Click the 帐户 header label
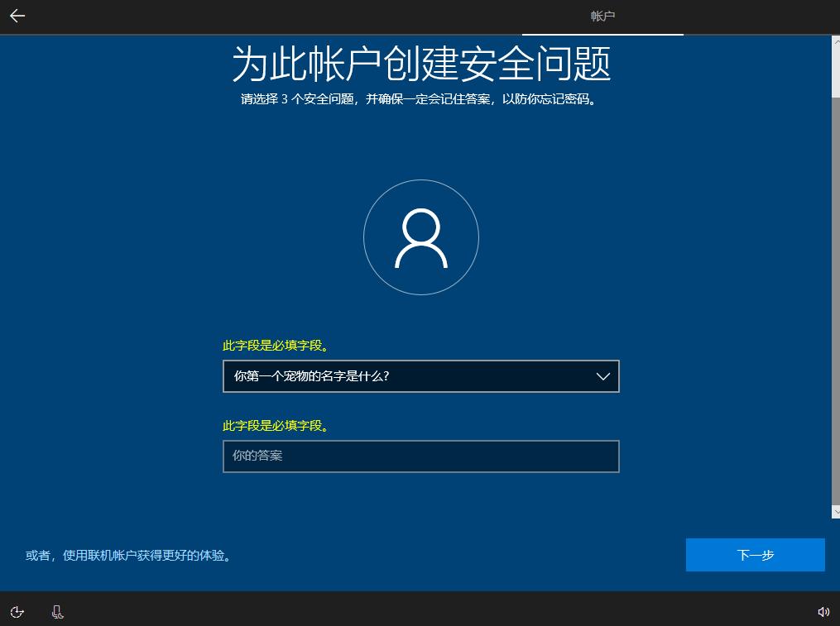The height and width of the screenshot is (626, 840). click(602, 16)
